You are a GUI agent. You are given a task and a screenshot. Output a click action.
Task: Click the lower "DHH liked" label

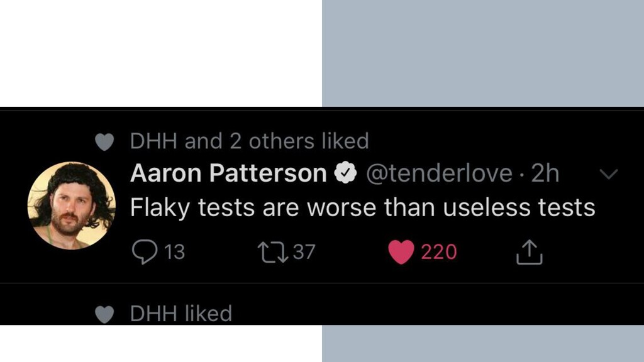point(181,314)
